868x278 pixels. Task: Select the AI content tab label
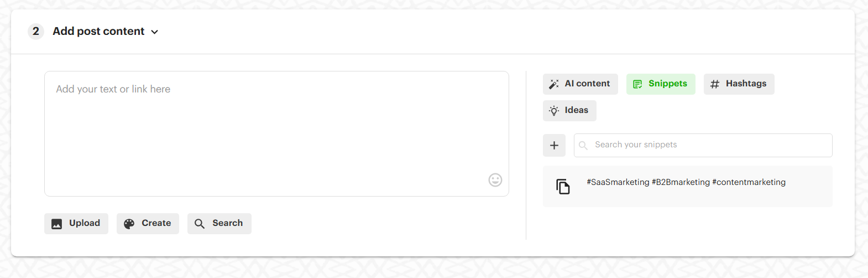(x=587, y=84)
